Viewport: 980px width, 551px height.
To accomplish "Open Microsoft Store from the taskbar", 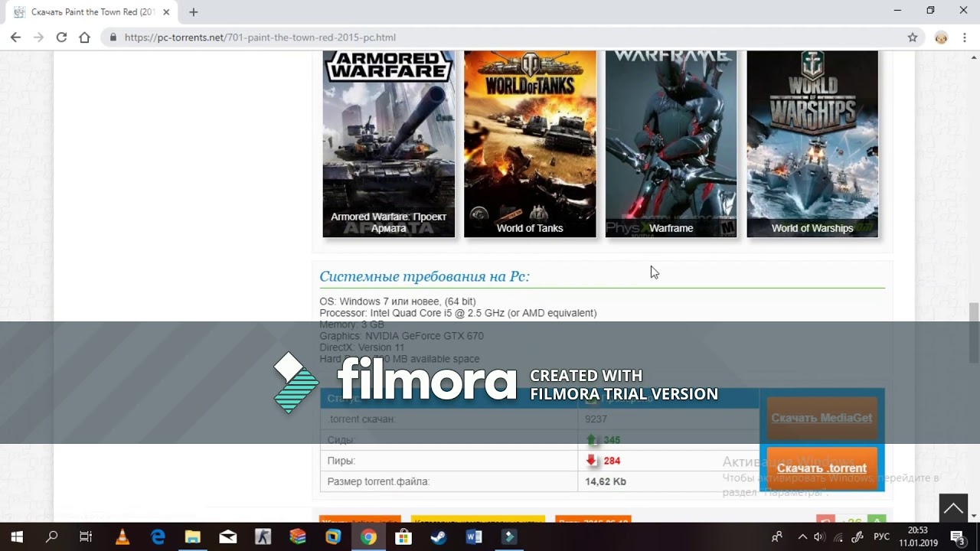I will [403, 537].
